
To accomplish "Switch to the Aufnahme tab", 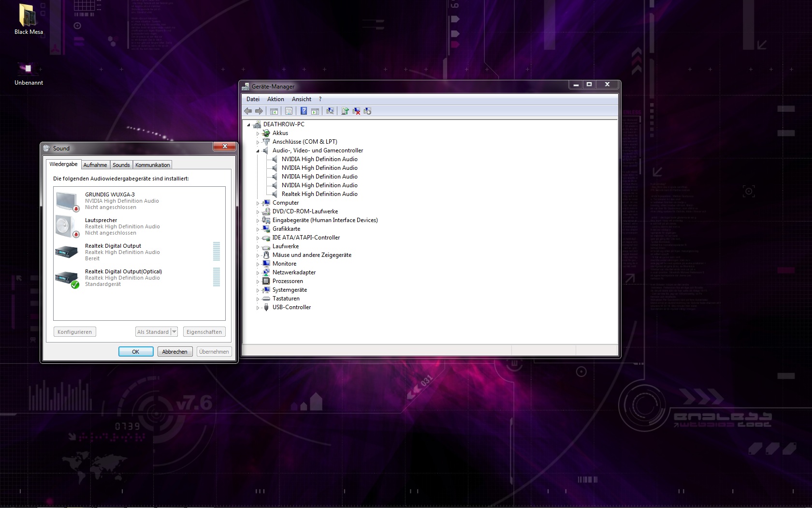I will pos(95,165).
